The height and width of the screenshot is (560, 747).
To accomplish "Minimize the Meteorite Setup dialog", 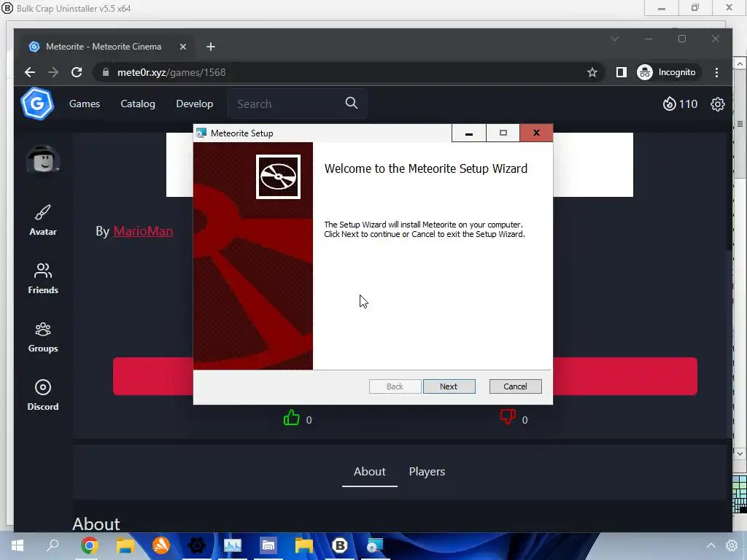I will click(x=469, y=133).
